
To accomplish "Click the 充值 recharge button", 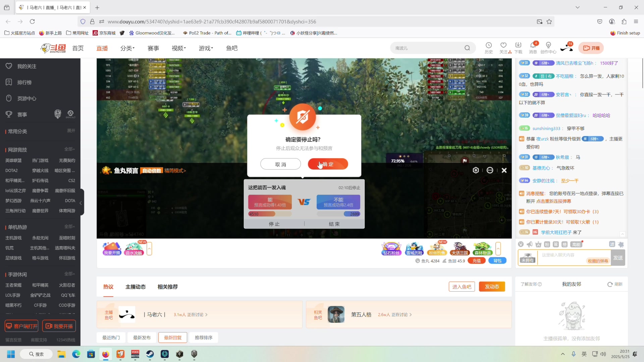I will (477, 261).
